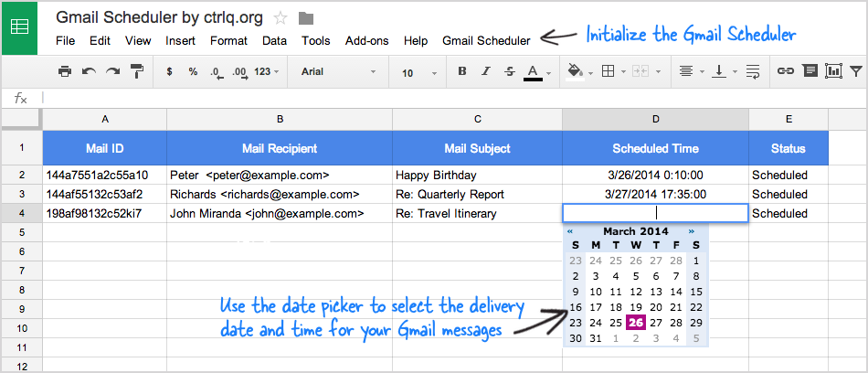Open vertical align options
Image resolution: width=868 pixels, height=373 pixels.
(719, 71)
